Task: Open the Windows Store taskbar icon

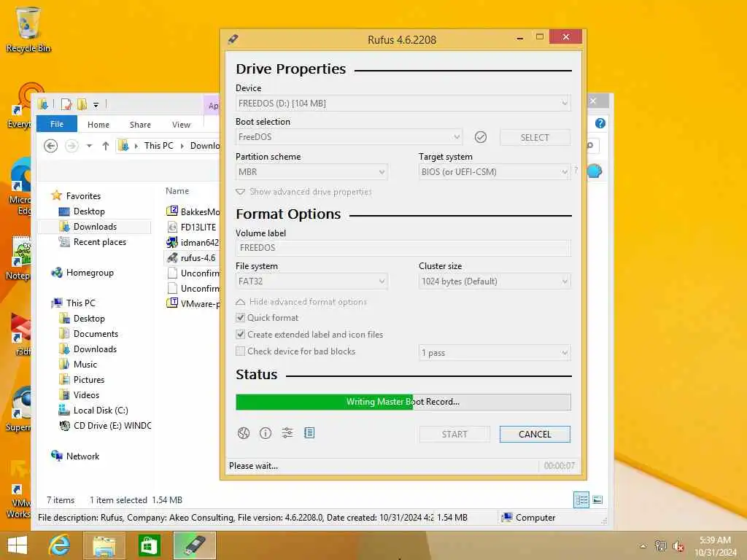Action: click(x=149, y=545)
